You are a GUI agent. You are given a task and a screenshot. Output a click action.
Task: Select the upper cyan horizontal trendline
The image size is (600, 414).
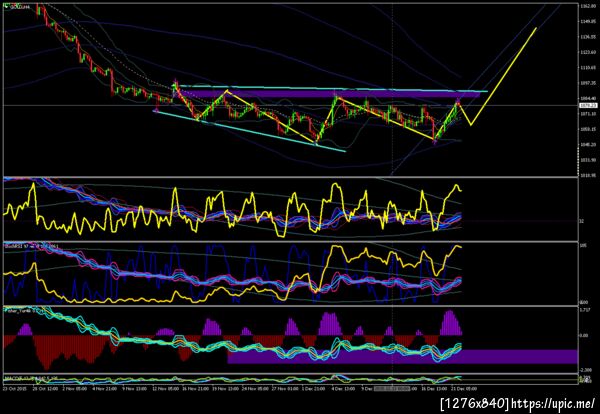click(333, 88)
